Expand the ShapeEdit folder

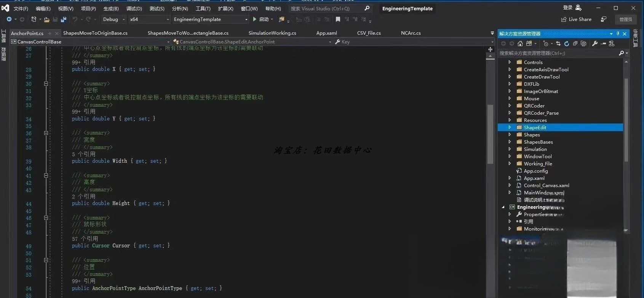point(510,127)
